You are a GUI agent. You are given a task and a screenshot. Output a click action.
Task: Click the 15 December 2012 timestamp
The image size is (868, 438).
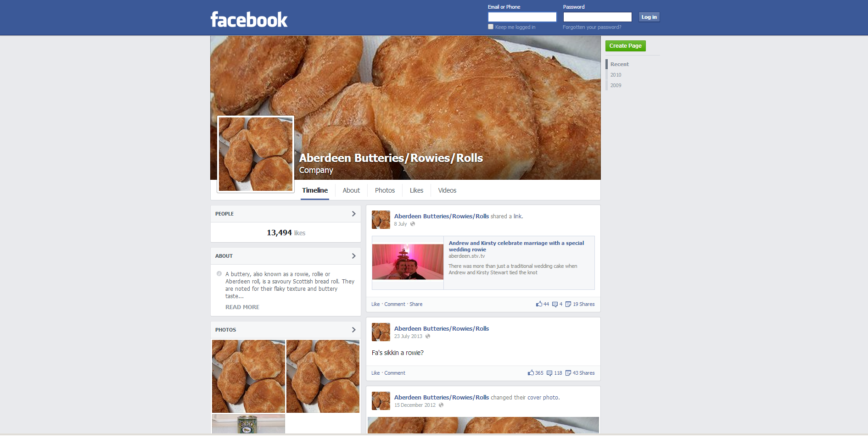(415, 405)
